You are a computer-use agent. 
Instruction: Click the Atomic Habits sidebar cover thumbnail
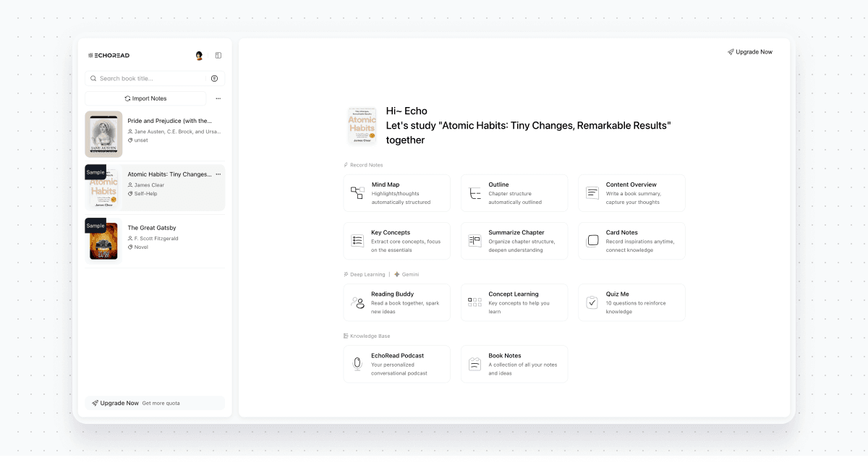103,187
